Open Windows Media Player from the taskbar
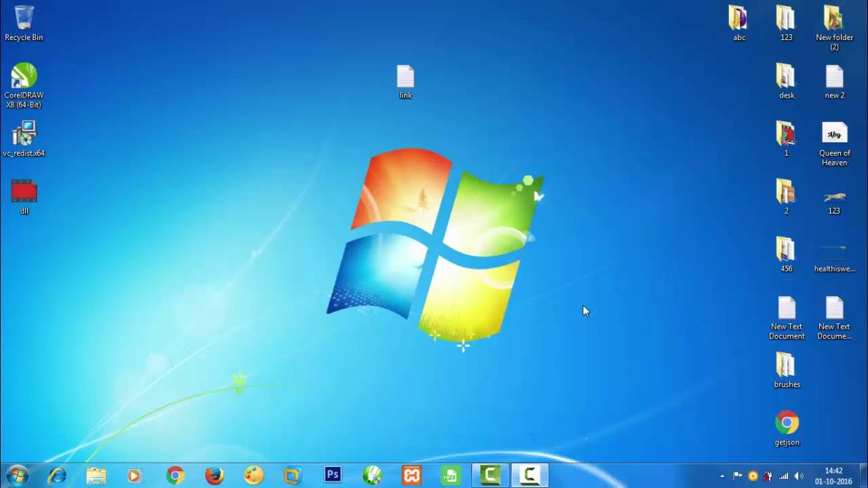Image resolution: width=868 pixels, height=488 pixels. (x=134, y=476)
